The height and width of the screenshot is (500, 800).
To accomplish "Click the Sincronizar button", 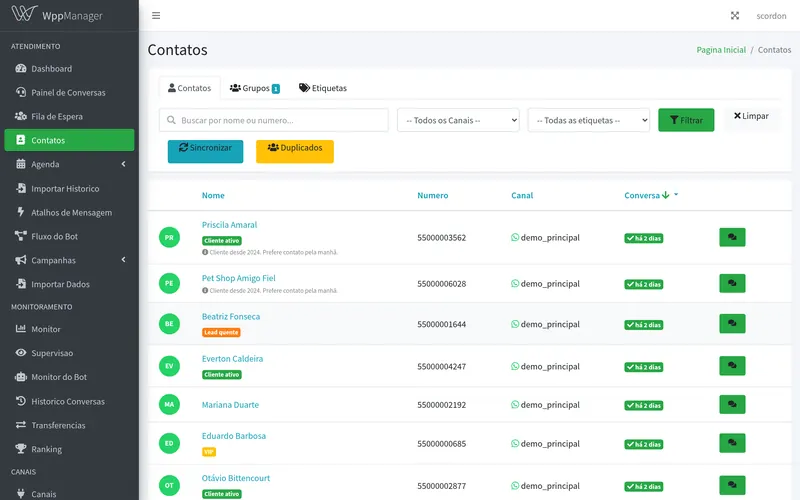I will pos(206,152).
